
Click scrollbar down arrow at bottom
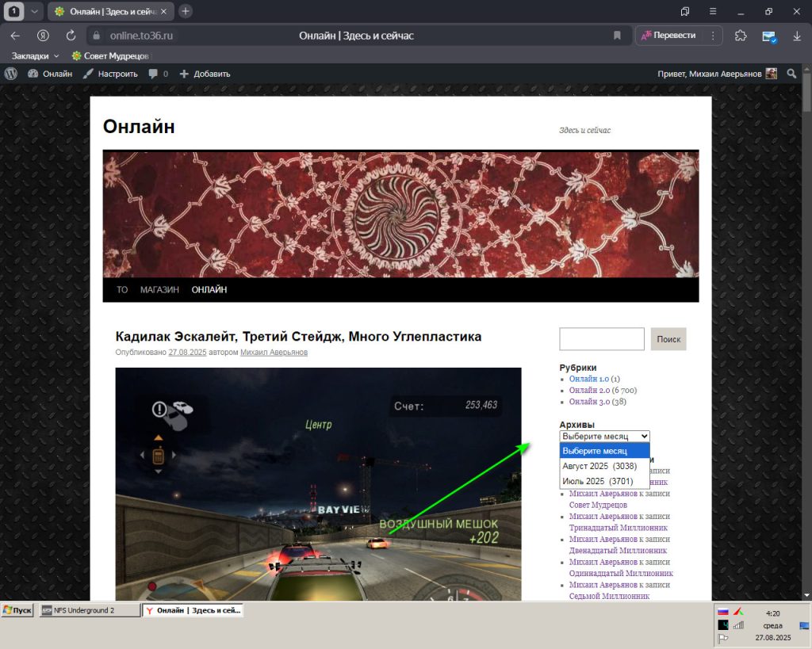coord(806,596)
